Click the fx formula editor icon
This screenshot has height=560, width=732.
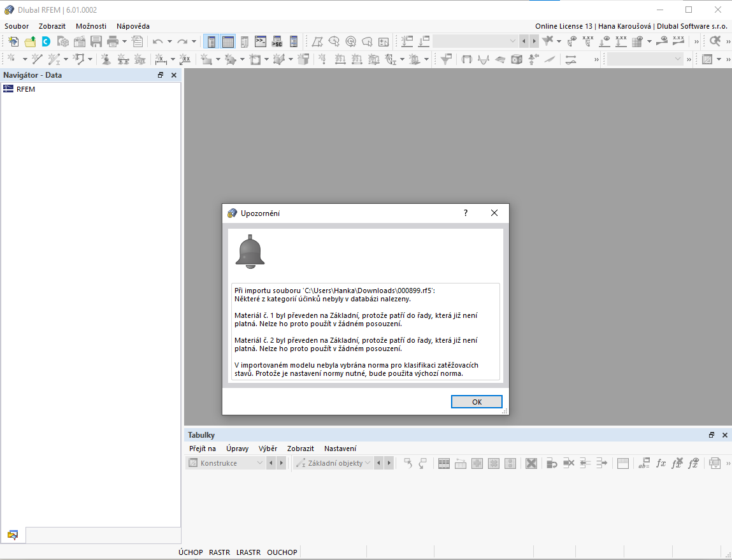[661, 463]
